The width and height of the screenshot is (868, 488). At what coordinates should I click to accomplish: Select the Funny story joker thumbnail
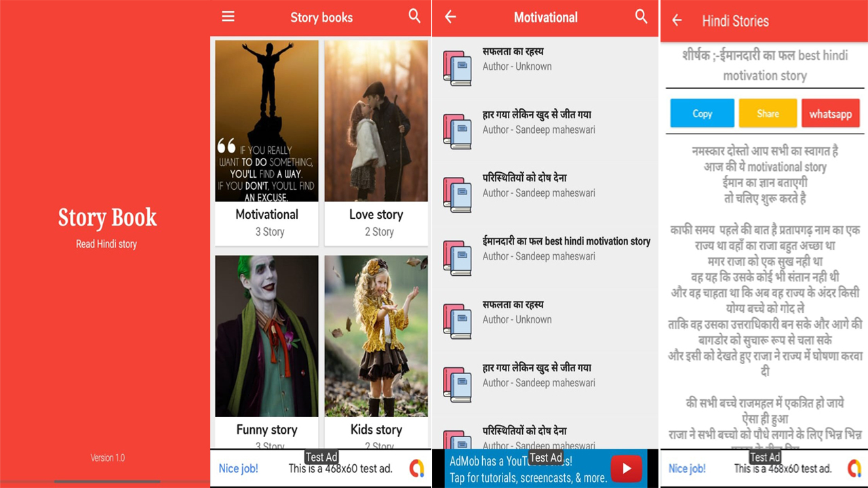click(267, 335)
